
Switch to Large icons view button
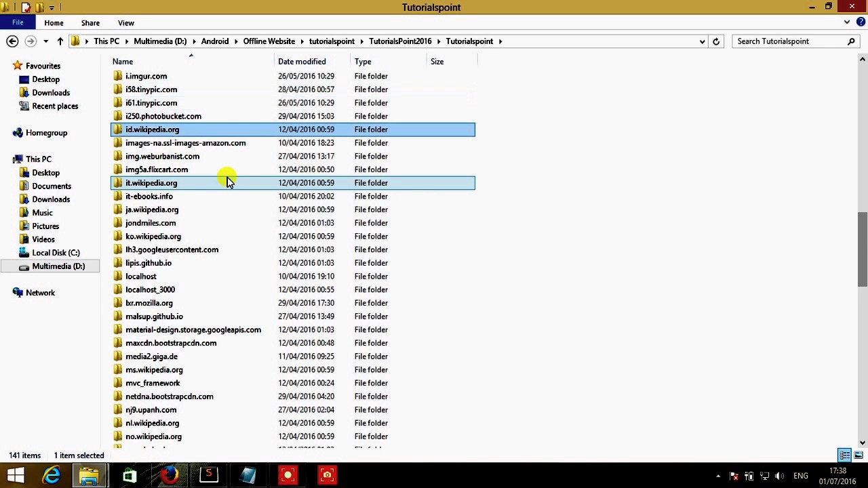(859, 455)
